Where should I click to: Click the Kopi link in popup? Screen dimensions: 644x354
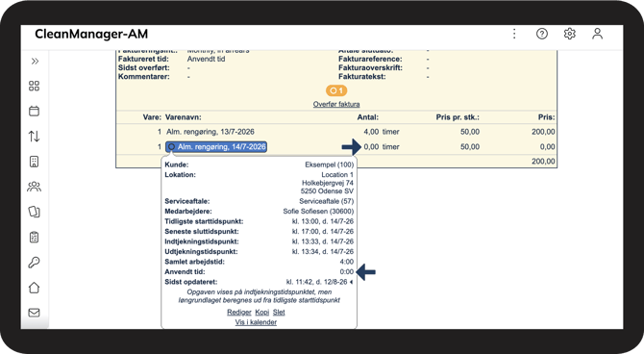262,313
